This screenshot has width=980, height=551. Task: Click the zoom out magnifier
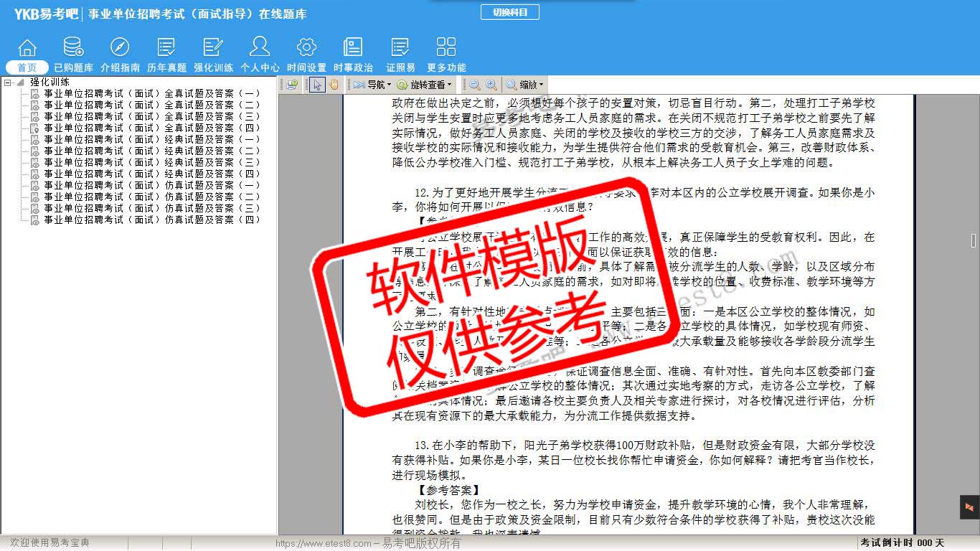[475, 85]
